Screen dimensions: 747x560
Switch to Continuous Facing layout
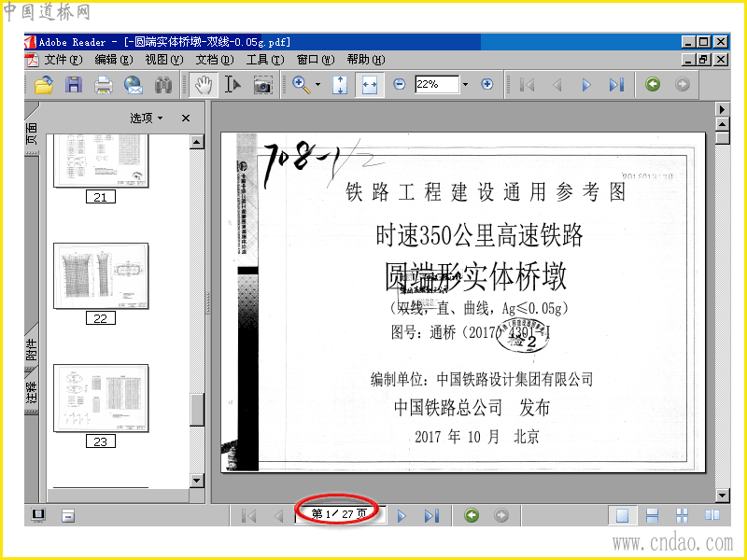(683, 515)
